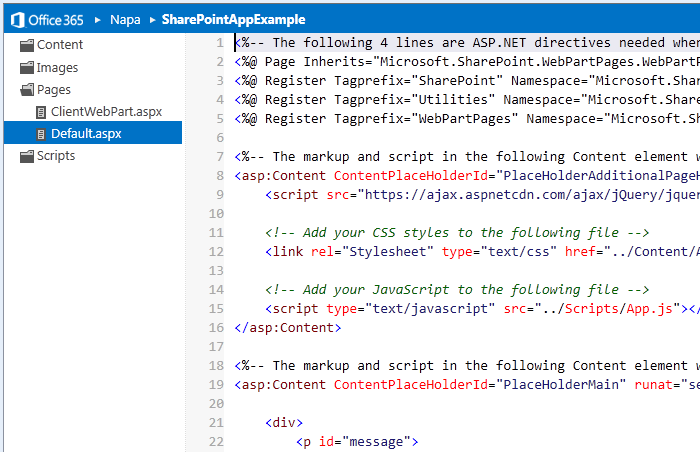Click the Scripts folder icon
Image resolution: width=700 pixels, height=452 pixels.
click(27, 156)
